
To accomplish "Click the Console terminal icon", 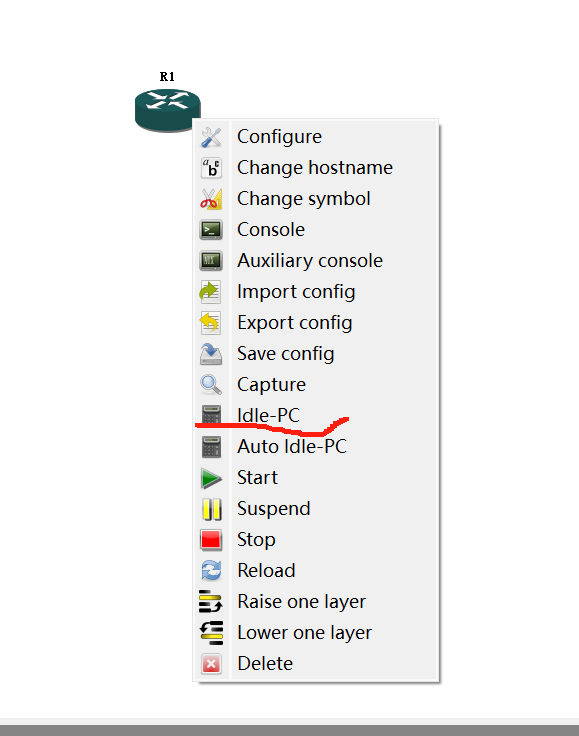I will pyautogui.click(x=211, y=230).
